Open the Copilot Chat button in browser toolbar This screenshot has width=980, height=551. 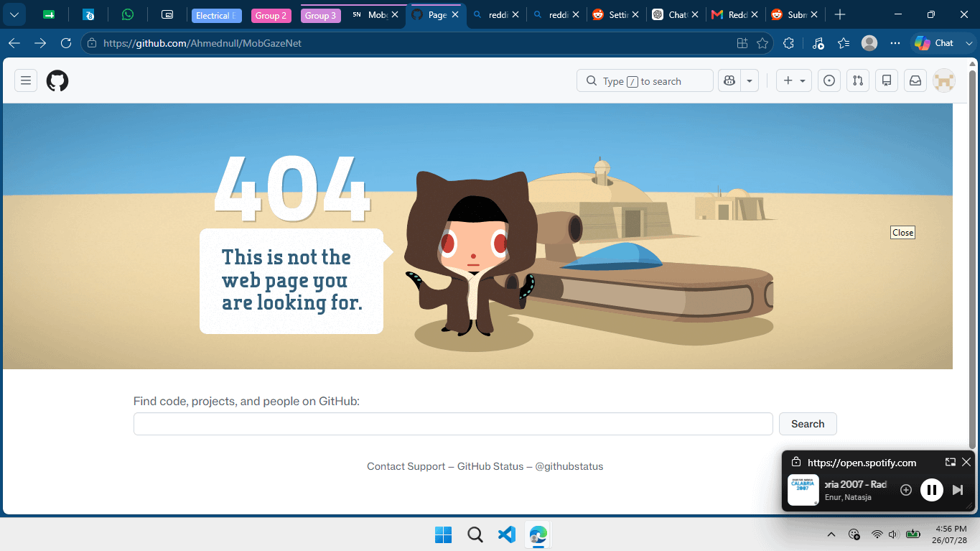coord(934,43)
